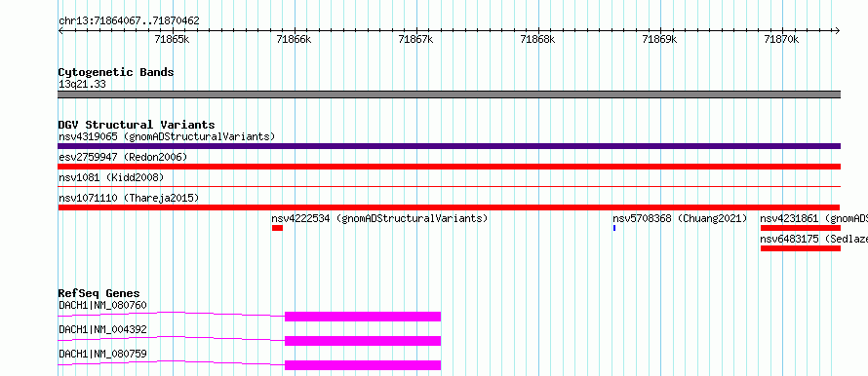Click the 13q21.33 band label
The image size is (868, 376).
click(82, 85)
